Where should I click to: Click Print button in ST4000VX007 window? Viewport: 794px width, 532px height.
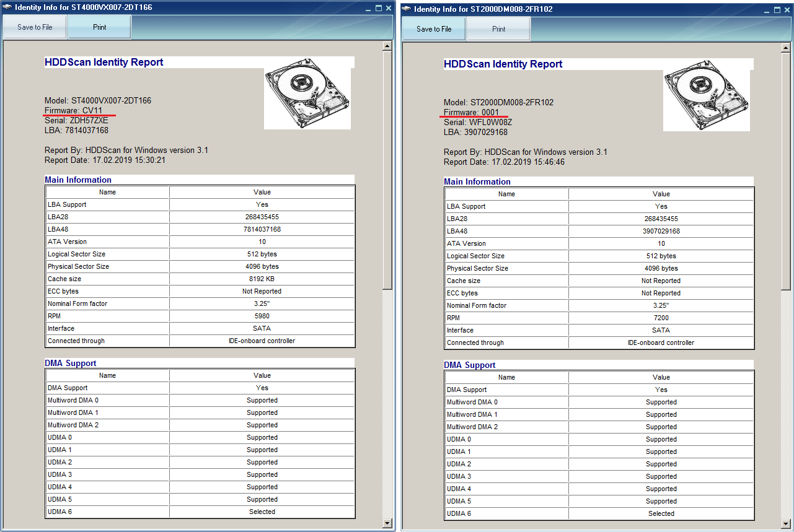coord(99,27)
